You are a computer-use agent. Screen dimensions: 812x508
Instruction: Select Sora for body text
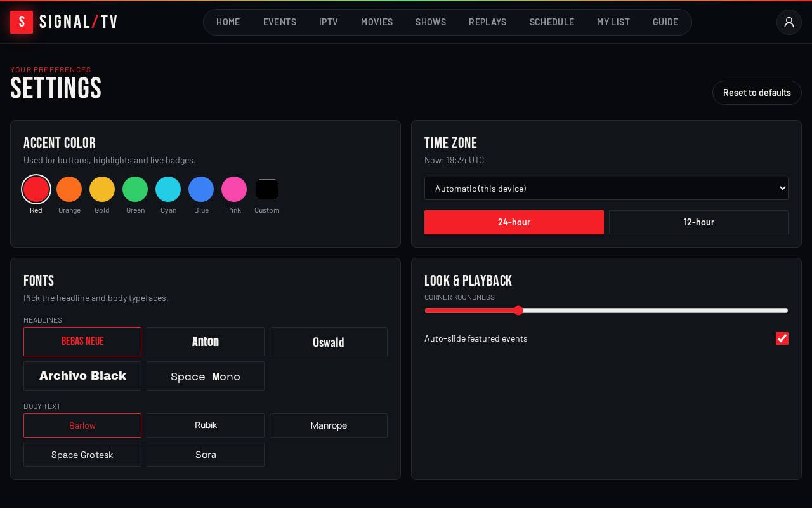(206, 455)
